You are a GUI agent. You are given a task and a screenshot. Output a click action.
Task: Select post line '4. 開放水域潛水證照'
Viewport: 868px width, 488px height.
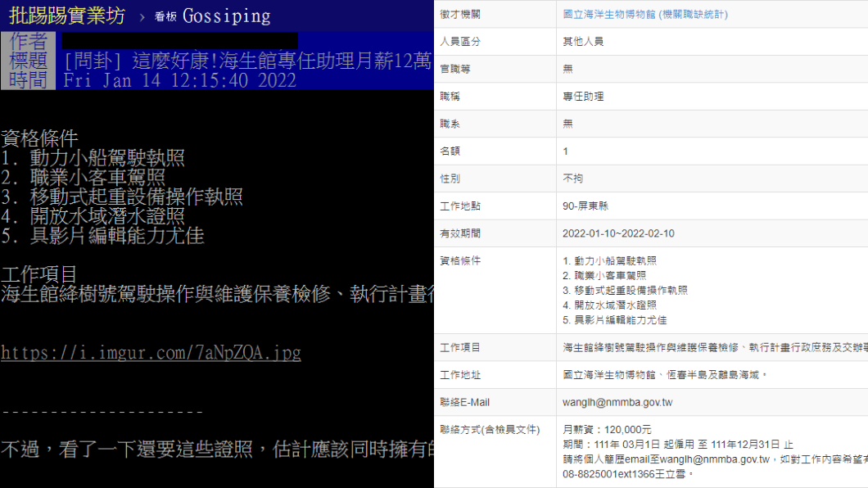[93, 216]
